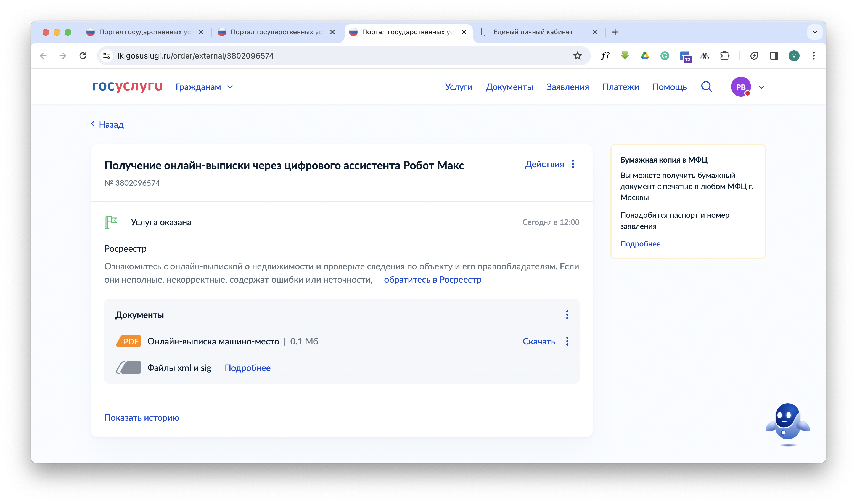Image resolution: width=857 pixels, height=504 pixels.
Task: Reload the page
Action: [83, 56]
